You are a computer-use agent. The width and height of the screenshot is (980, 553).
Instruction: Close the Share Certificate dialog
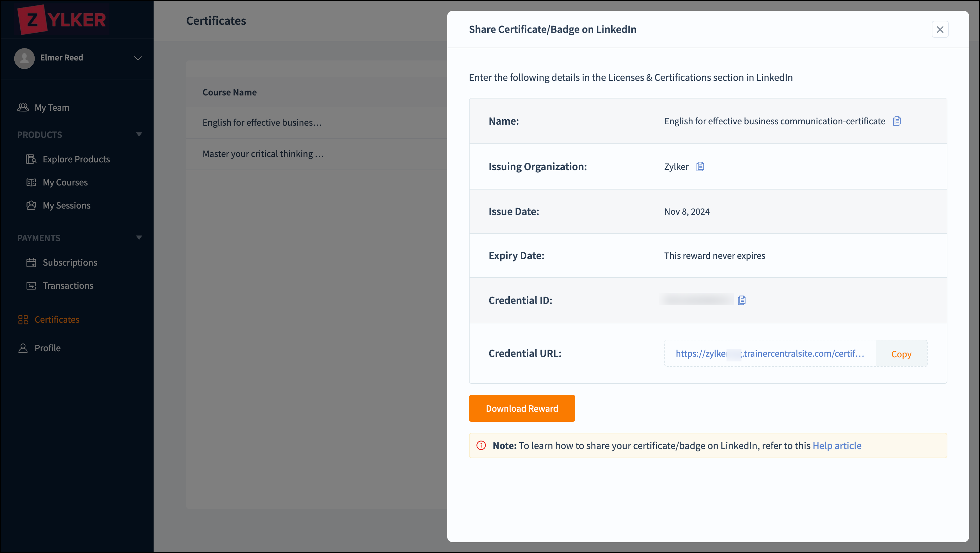940,29
